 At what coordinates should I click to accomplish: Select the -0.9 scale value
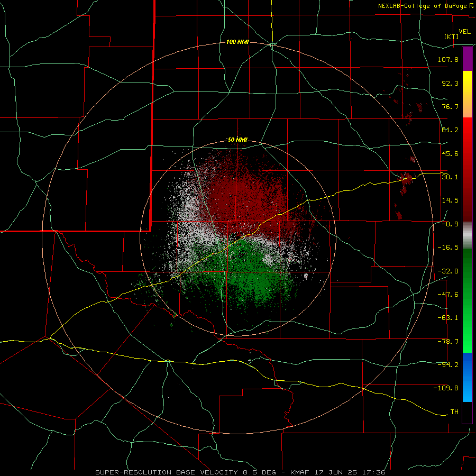(x=450, y=224)
